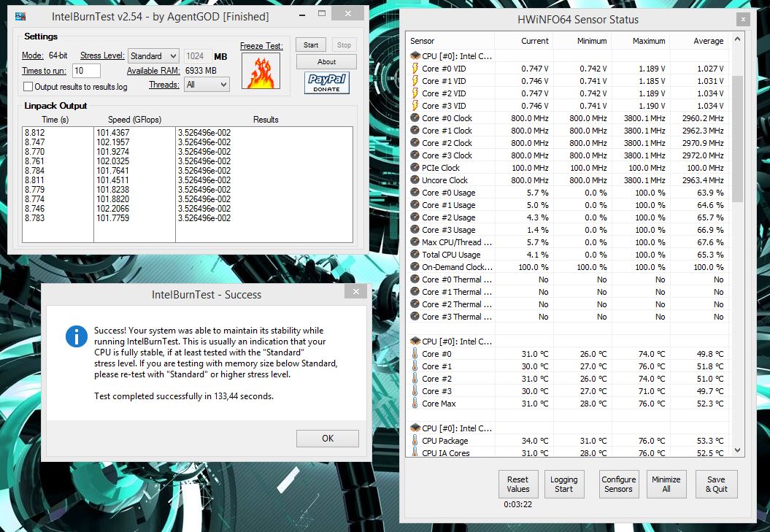Click the Linpack time value 8.812
The width and height of the screenshot is (770, 532).
tap(35, 133)
